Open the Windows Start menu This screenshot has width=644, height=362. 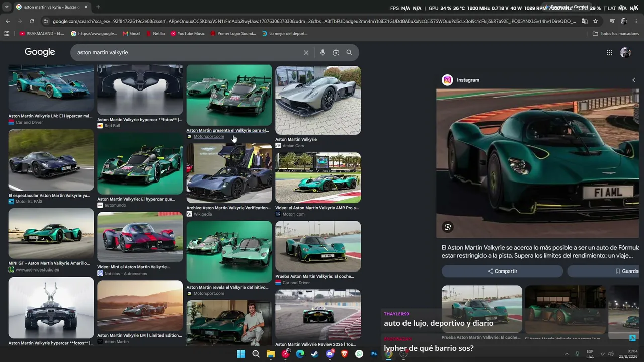point(241,354)
